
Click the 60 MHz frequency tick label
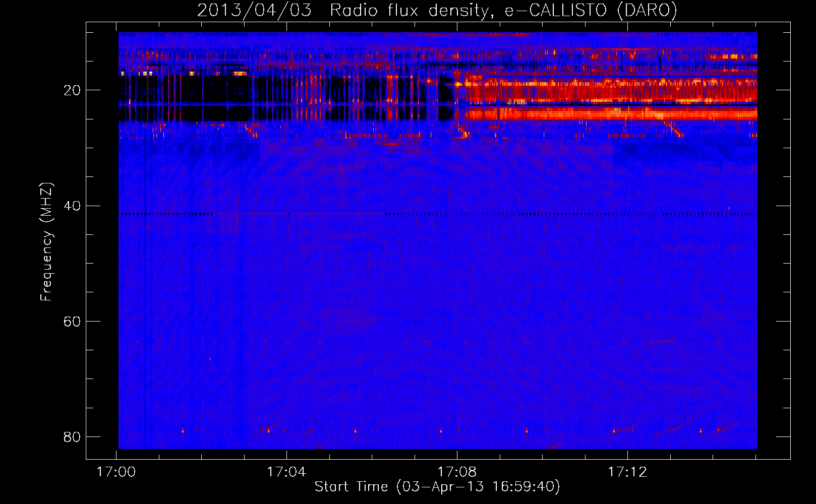click(72, 321)
